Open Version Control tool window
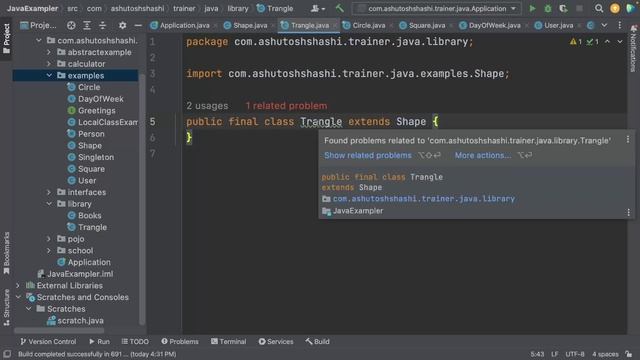Image resolution: width=640 pixels, height=360 pixels. pos(48,341)
